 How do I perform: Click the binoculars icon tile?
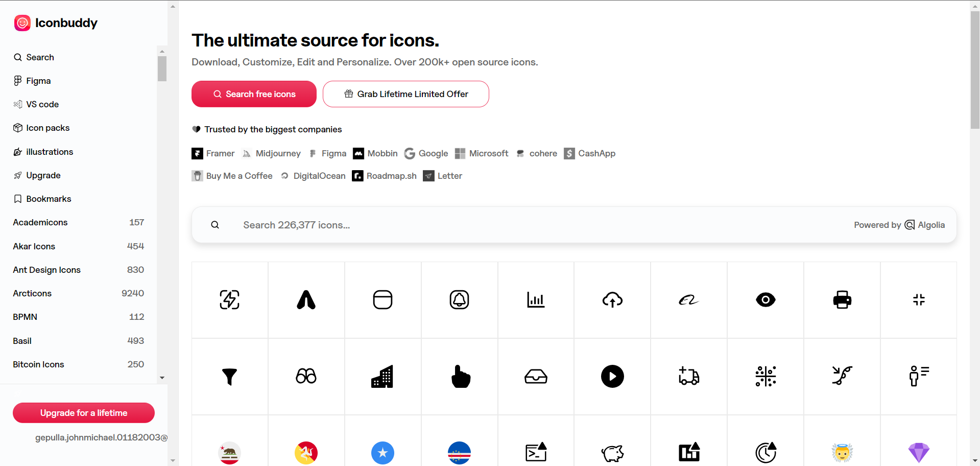306,377
